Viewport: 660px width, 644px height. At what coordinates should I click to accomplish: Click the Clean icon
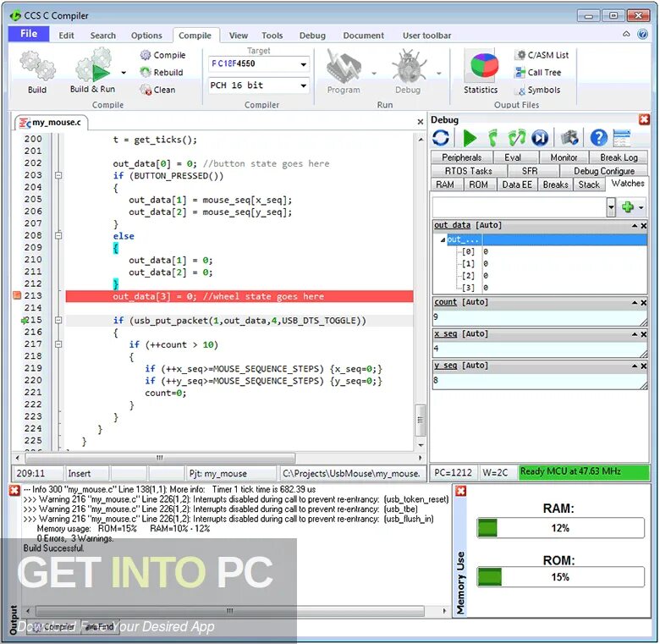(146, 90)
